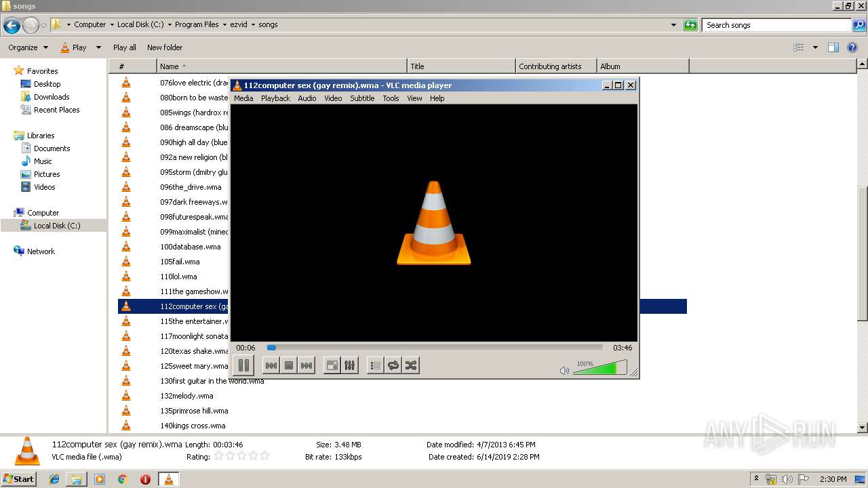868x488 pixels.
Task: Click elapsed time 00:06 label in VLC
Action: pos(245,348)
